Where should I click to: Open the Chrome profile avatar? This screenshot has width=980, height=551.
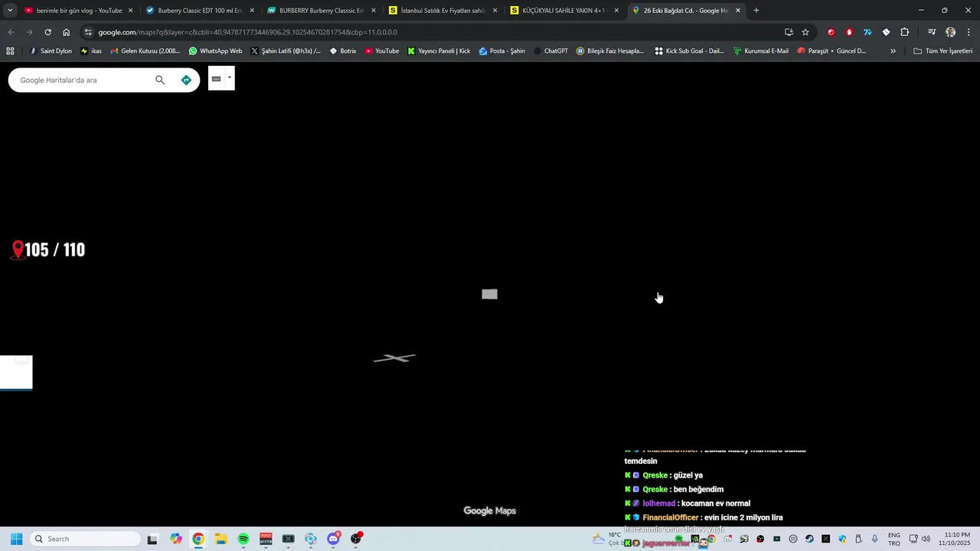[950, 32]
